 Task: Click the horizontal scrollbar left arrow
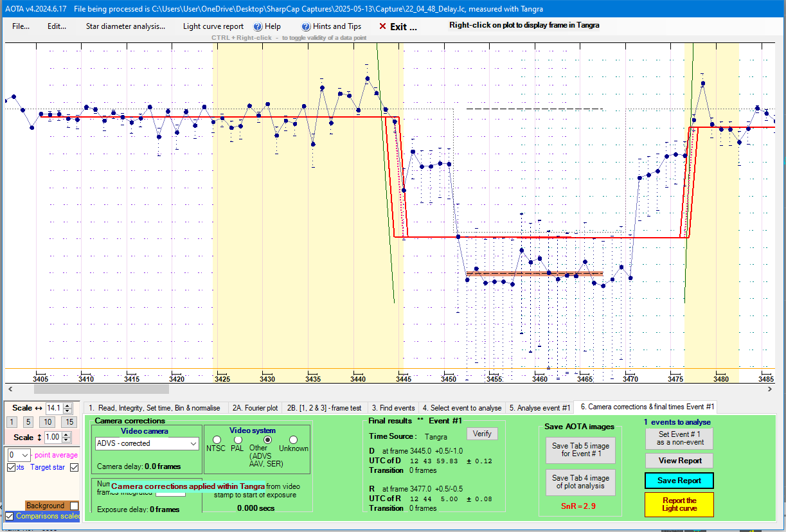pos(8,389)
